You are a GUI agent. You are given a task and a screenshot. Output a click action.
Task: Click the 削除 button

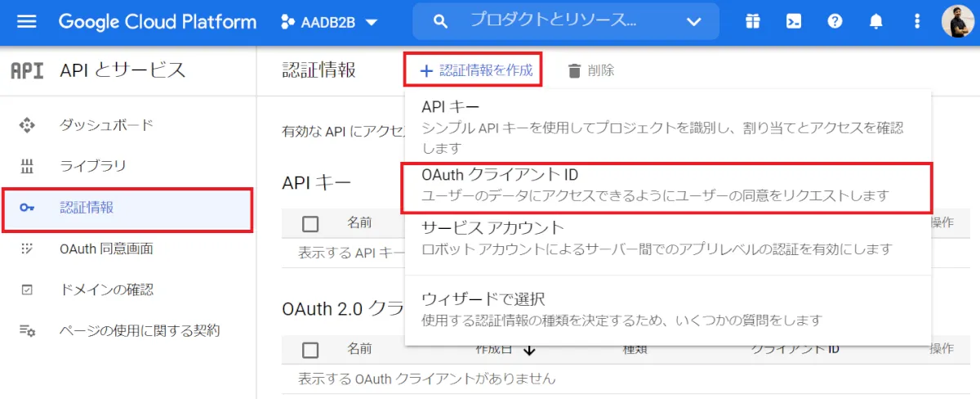pos(590,70)
